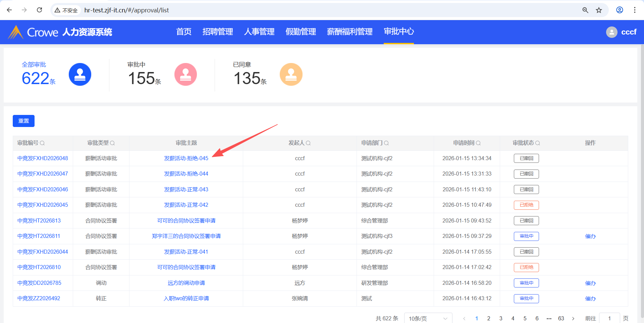Screen dimensions: 644x323
Task: Open the 发薪活动-拒绝-045 approval link
Action: coord(186,158)
